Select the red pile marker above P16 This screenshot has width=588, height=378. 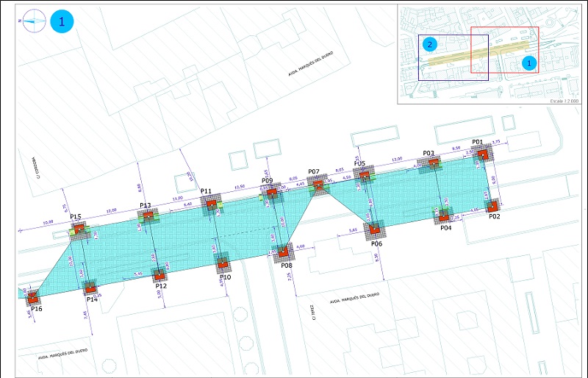tap(32, 297)
